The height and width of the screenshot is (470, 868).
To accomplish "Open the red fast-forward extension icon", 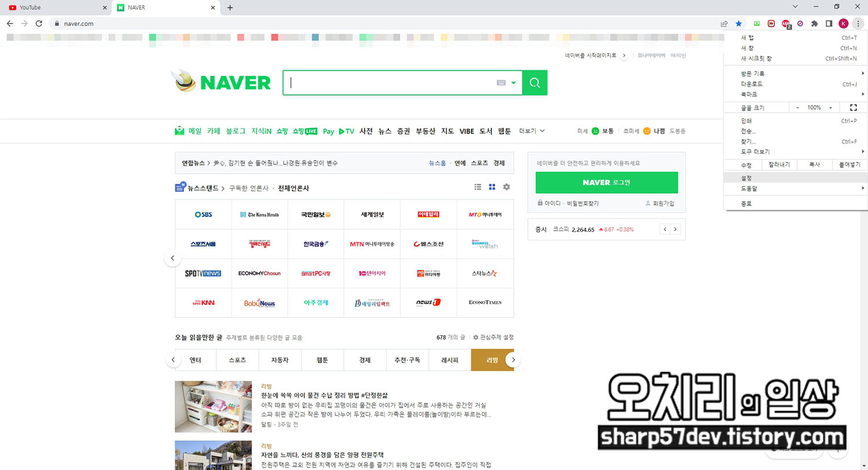I will click(771, 24).
